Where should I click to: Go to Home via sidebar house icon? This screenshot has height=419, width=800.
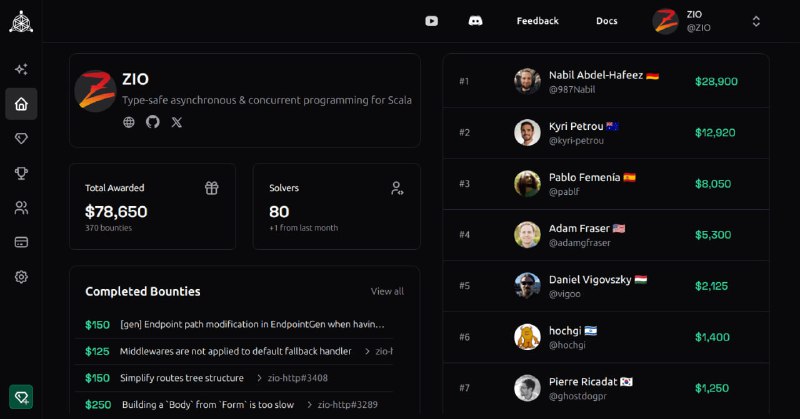(x=21, y=104)
